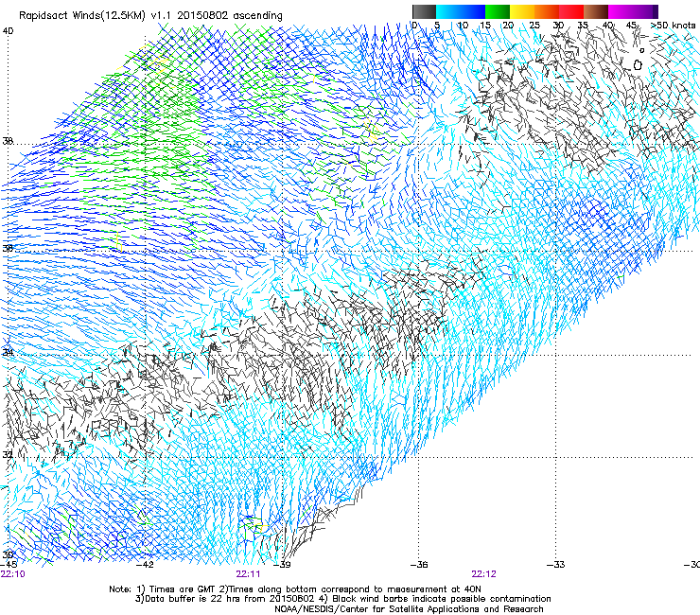
Task: Click the Rapidscat Winds title text
Action: point(150,15)
